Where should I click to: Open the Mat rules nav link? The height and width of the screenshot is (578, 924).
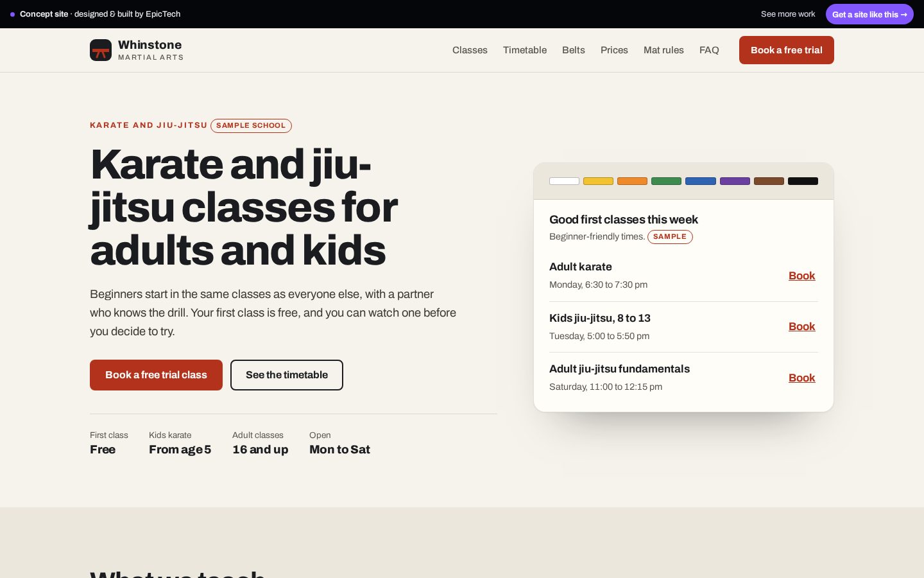point(663,50)
